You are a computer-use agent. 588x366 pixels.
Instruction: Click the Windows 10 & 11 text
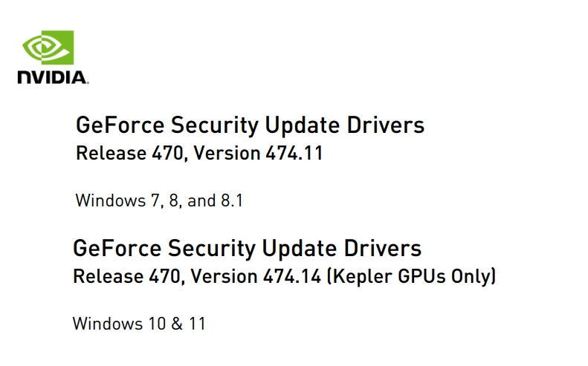coord(139,324)
